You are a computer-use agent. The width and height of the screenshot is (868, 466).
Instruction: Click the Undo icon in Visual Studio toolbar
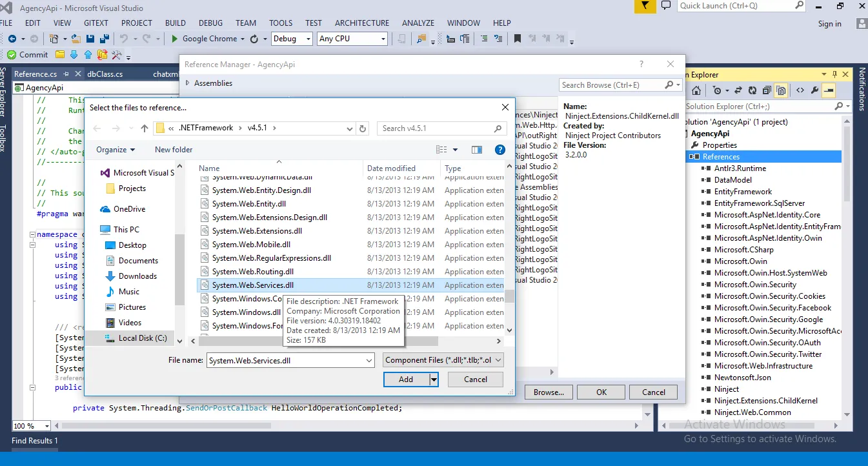[123, 39]
